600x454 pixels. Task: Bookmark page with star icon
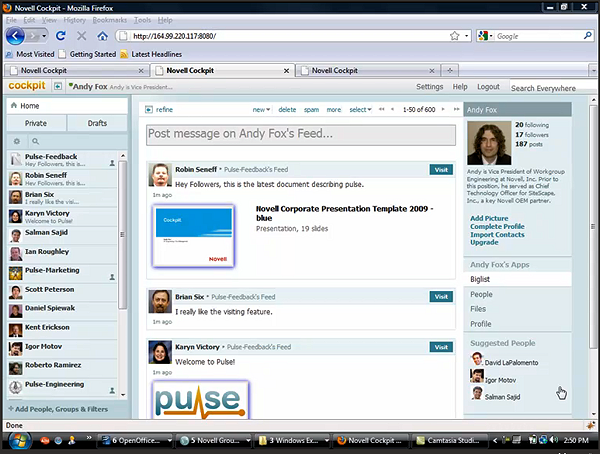(454, 36)
